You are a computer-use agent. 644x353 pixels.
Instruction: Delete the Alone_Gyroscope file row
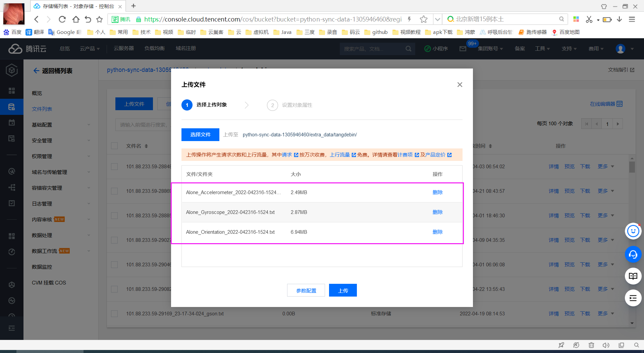(437, 212)
